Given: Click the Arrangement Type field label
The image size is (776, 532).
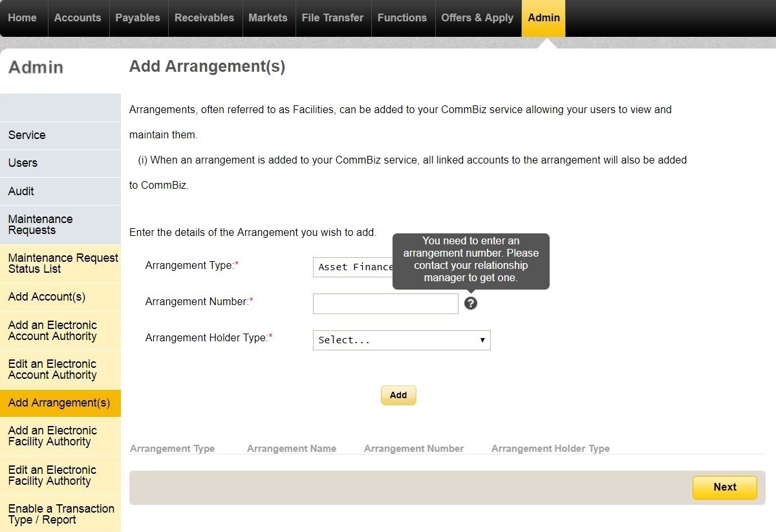Looking at the screenshot, I should pyautogui.click(x=192, y=266).
